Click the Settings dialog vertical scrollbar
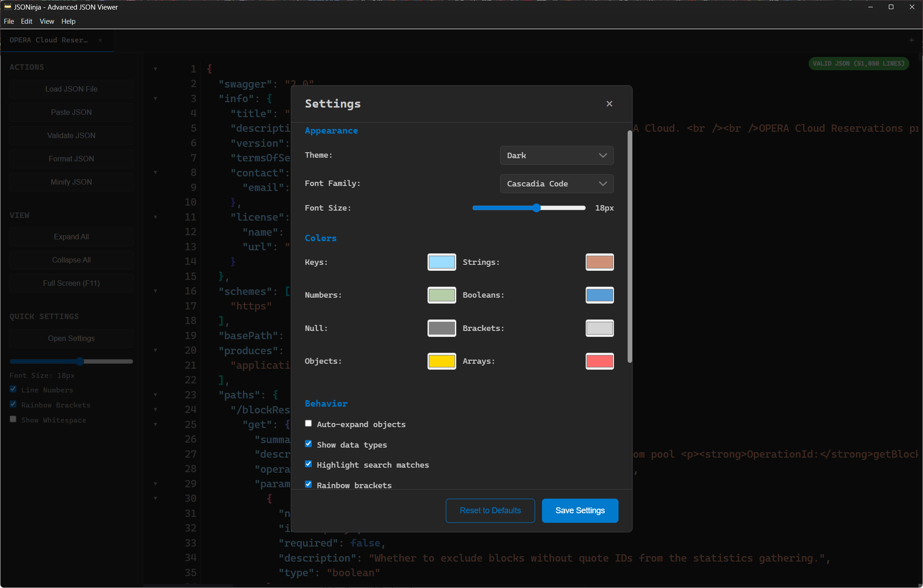 629,247
